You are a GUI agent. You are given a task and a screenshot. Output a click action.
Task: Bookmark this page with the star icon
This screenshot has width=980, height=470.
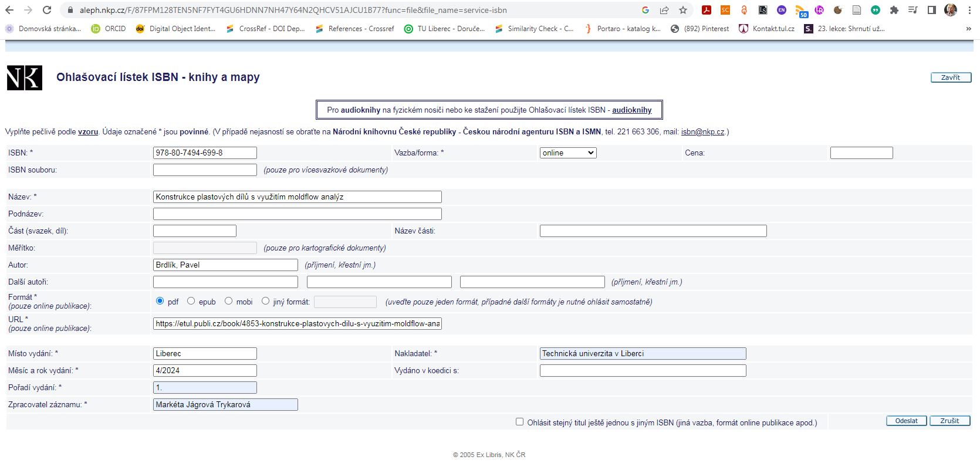[x=683, y=10]
